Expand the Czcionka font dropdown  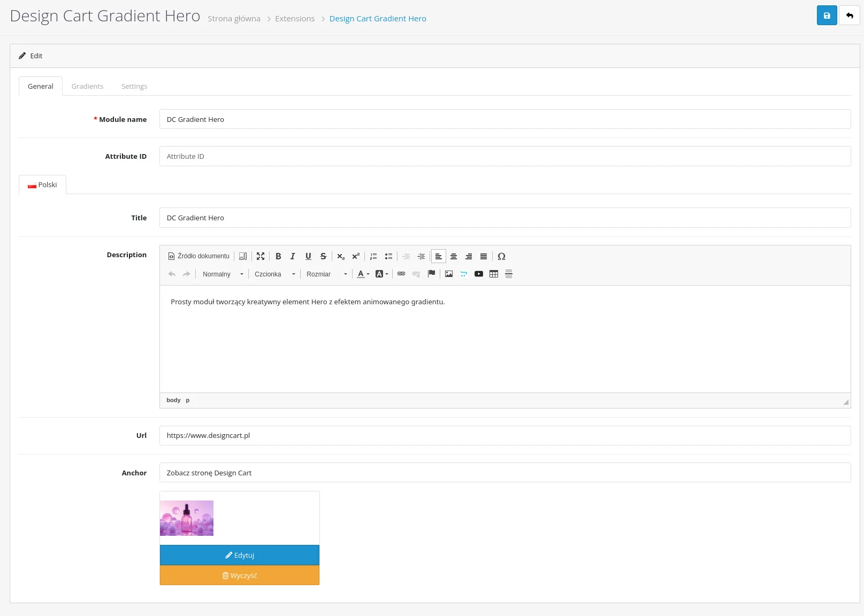274,274
